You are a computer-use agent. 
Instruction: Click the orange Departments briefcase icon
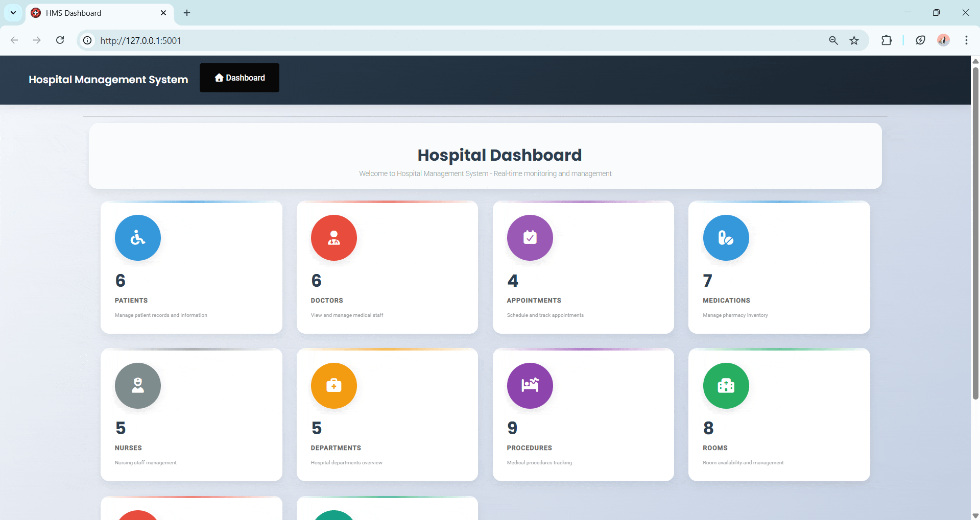(x=333, y=386)
